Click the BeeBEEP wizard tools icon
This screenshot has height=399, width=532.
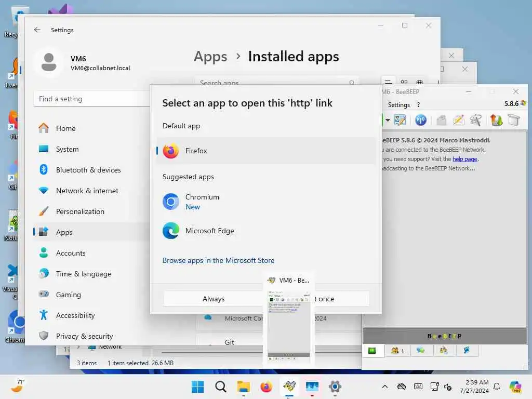pyautogui.click(x=476, y=120)
